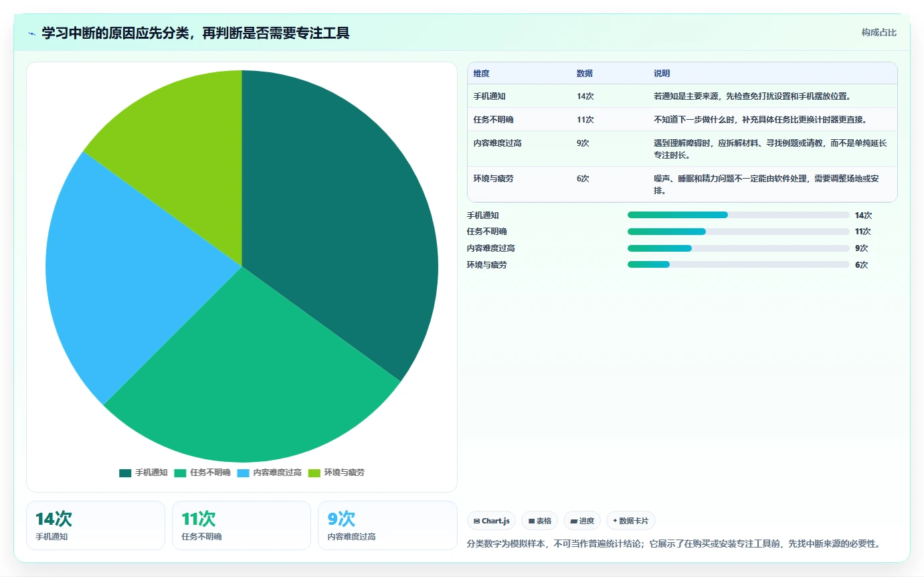Click description starting 遇到理解障碍时

(x=771, y=149)
